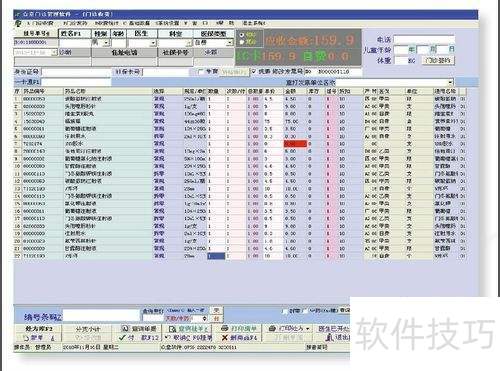Click the 分类小计 button
This screenshot has height=371, width=500.
(88, 329)
